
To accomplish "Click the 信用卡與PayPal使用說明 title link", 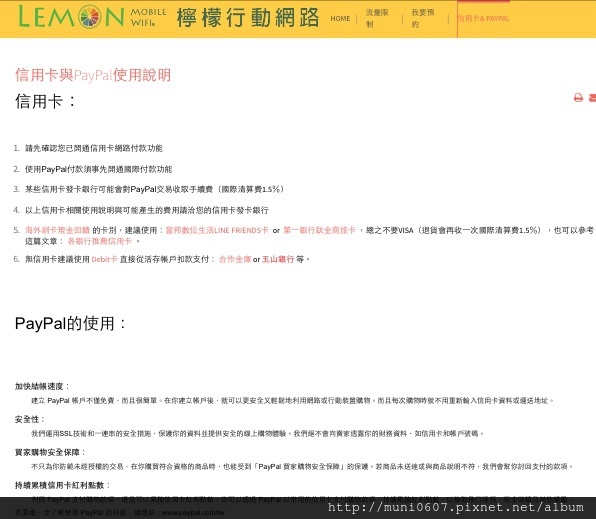I will [x=93, y=75].
